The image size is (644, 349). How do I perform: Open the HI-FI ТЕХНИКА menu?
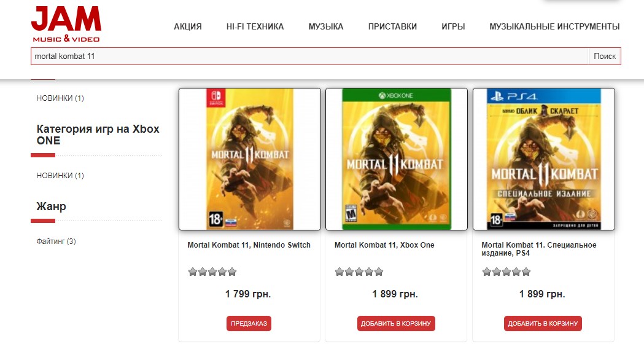[255, 26]
